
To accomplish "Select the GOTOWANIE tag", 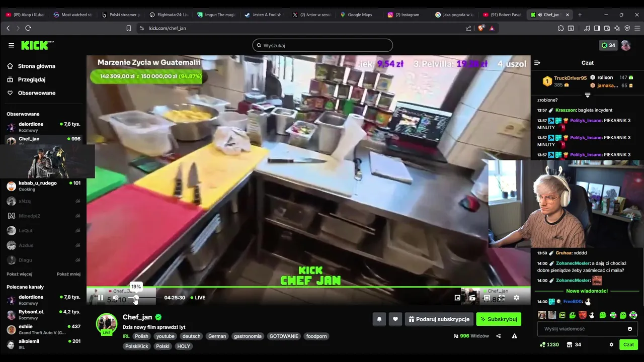I will click(x=284, y=336).
